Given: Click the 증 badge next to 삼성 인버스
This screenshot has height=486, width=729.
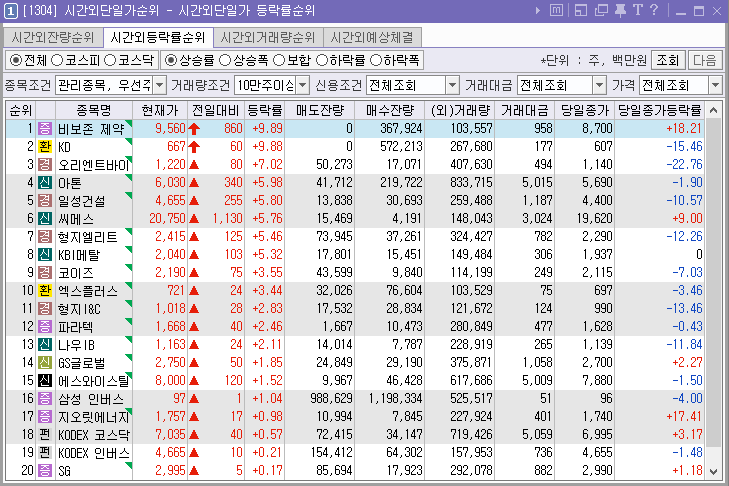Looking at the screenshot, I should tap(45, 399).
